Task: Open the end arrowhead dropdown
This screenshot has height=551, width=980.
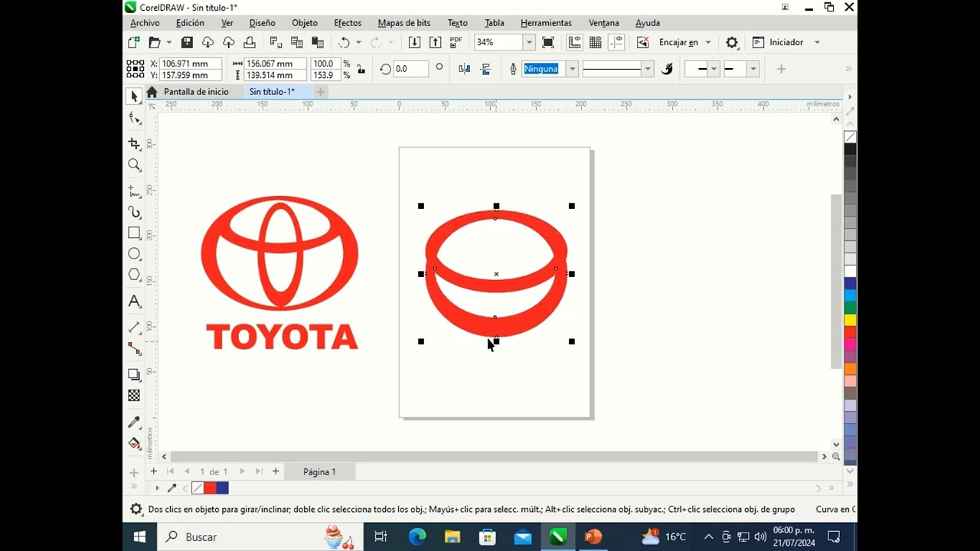Action: pyautogui.click(x=753, y=69)
